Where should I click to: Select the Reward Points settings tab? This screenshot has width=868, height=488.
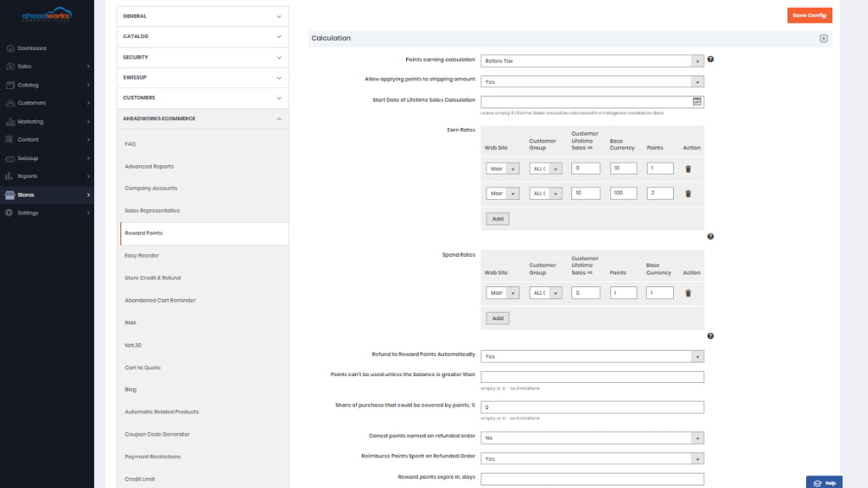[x=204, y=234]
